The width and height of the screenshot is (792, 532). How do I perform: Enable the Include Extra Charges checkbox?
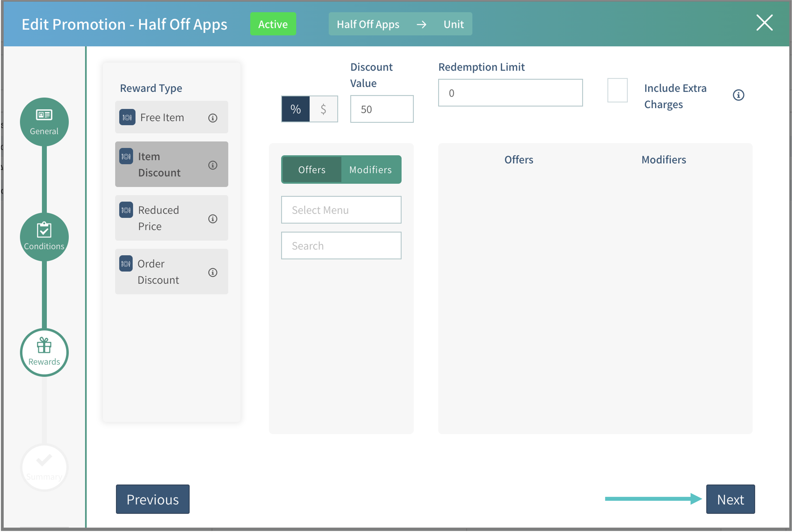(x=617, y=90)
